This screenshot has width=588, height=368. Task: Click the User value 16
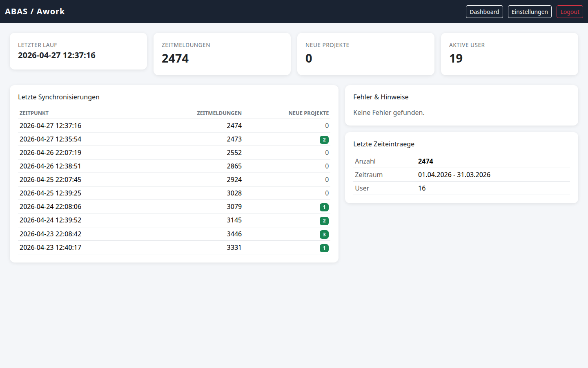(x=422, y=188)
